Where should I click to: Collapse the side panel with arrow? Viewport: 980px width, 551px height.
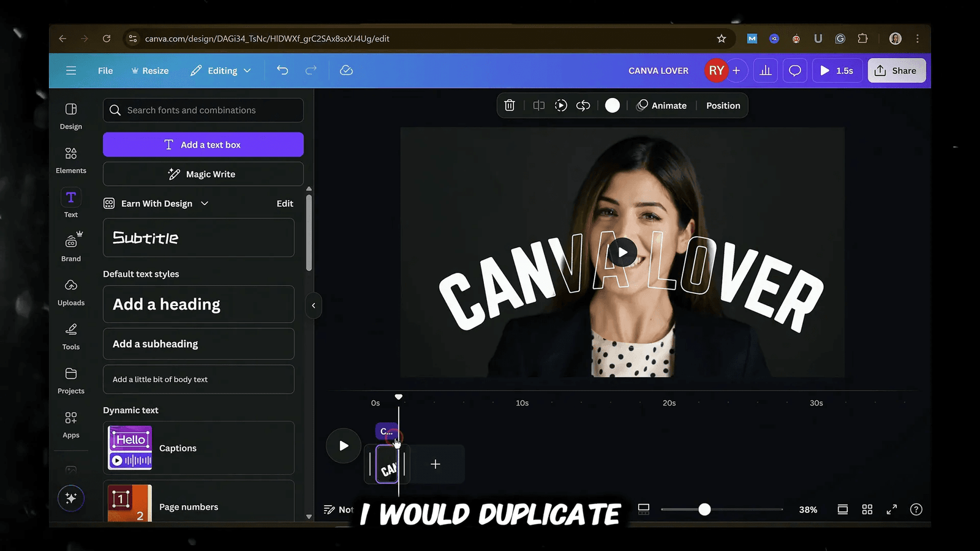coord(314,305)
